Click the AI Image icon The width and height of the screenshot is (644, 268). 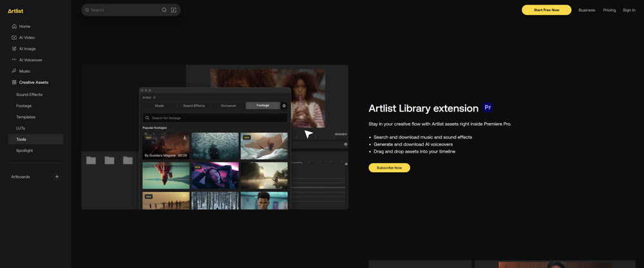[14, 48]
